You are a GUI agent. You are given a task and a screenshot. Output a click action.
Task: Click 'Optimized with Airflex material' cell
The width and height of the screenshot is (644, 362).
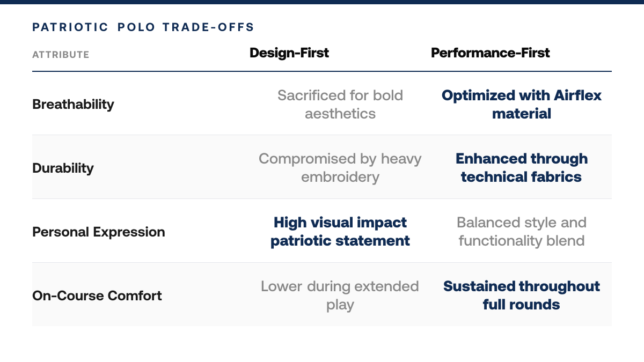click(522, 104)
